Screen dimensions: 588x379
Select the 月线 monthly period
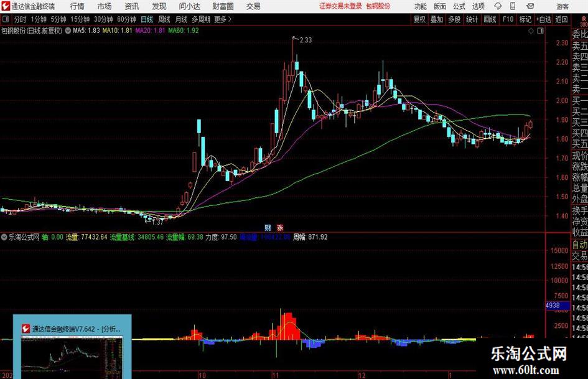coord(181,19)
